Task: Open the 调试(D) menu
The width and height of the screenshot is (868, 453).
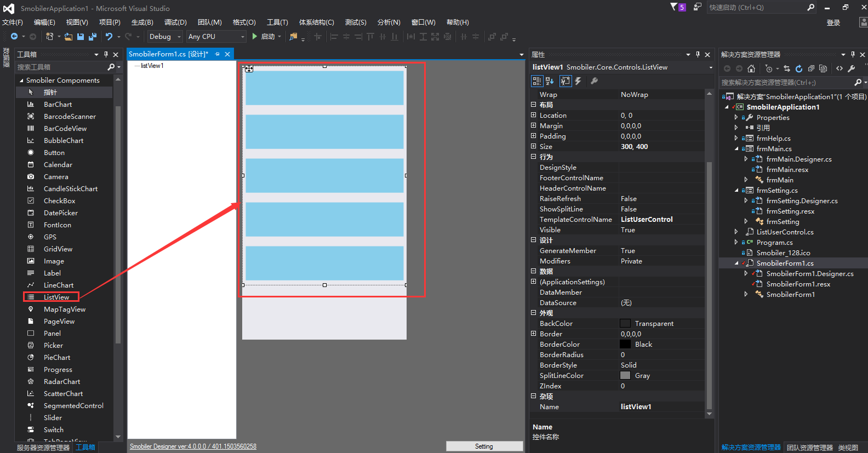Action: coord(175,22)
